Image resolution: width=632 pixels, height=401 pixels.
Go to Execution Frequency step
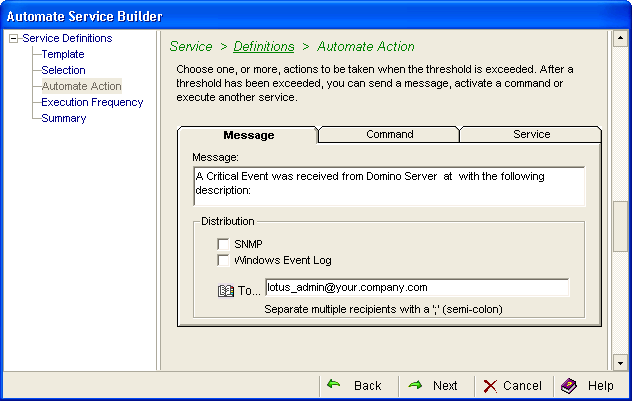[x=92, y=102]
